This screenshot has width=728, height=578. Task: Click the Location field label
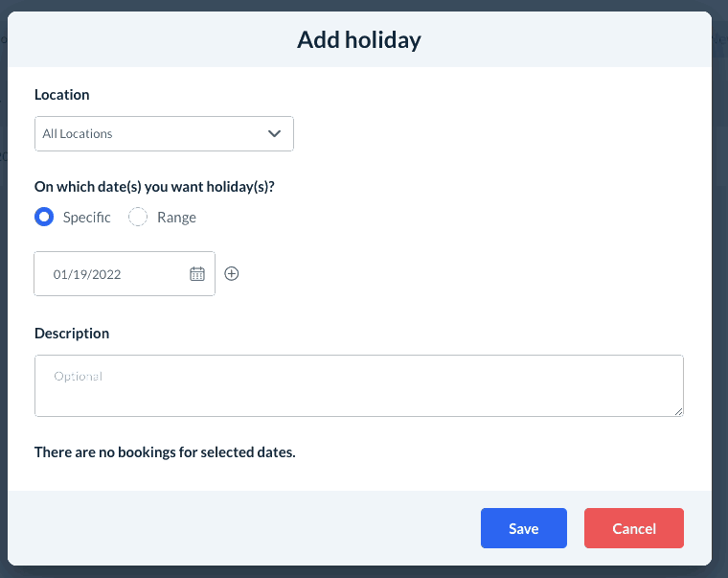click(62, 95)
